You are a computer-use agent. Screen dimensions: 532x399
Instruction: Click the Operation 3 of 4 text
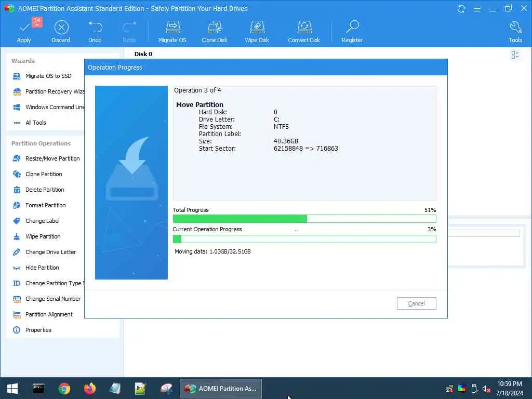pyautogui.click(x=197, y=90)
